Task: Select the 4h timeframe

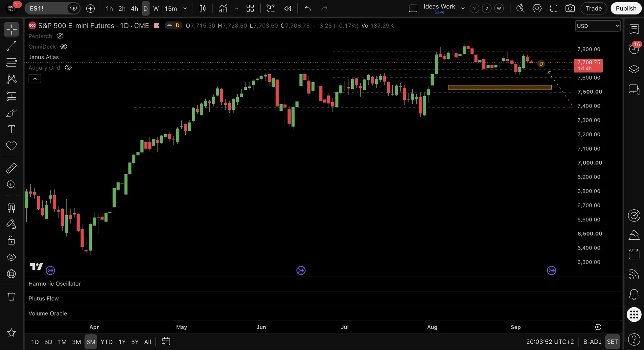Action: 134,9
